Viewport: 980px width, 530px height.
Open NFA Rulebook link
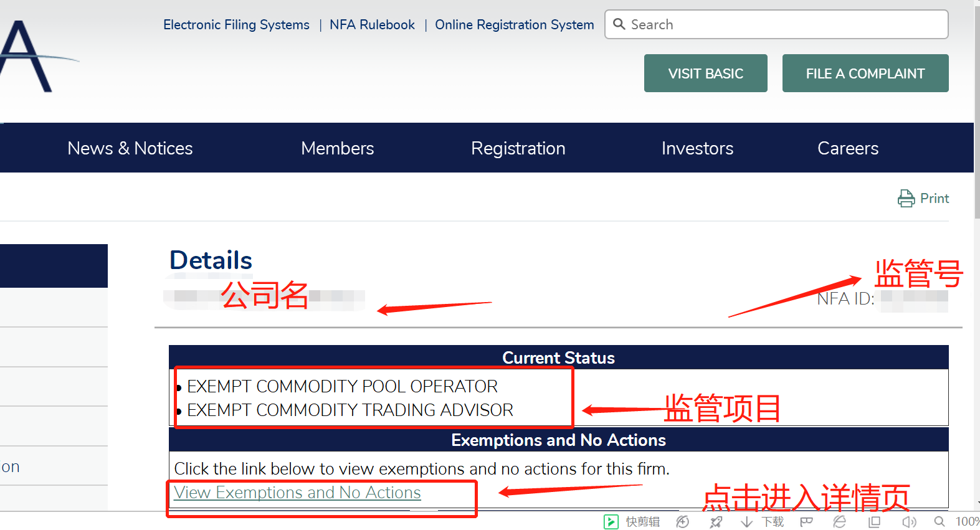tap(372, 25)
